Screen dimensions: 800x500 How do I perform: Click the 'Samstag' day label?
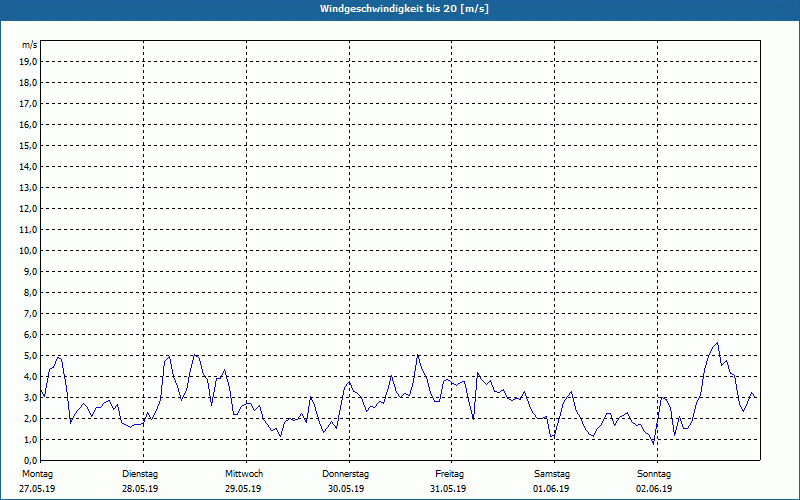pos(552,474)
